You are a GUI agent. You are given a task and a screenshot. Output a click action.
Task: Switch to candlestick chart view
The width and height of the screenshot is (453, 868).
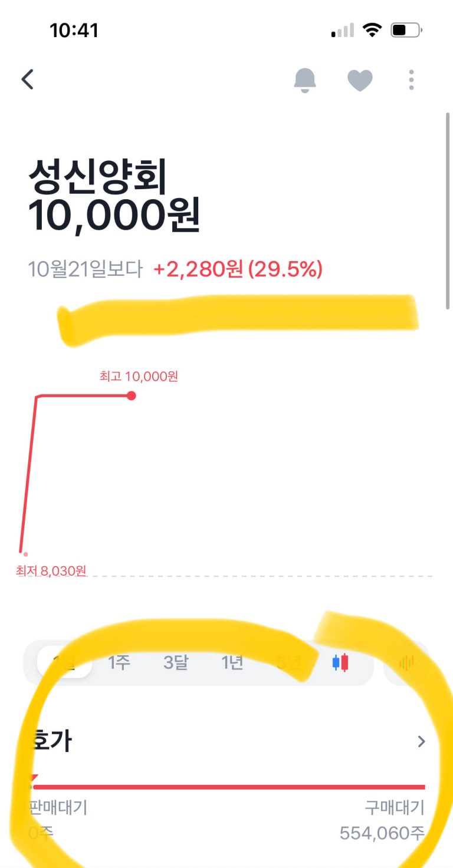tap(340, 663)
